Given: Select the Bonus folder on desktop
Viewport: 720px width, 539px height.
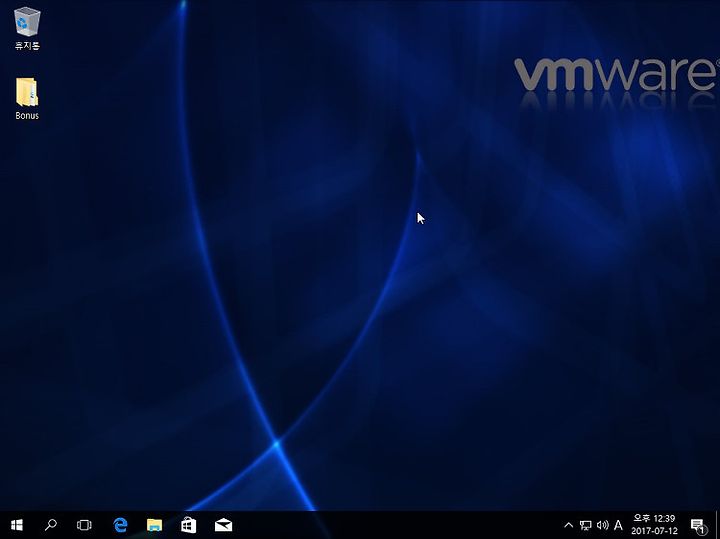Looking at the screenshot, I should coord(27,99).
